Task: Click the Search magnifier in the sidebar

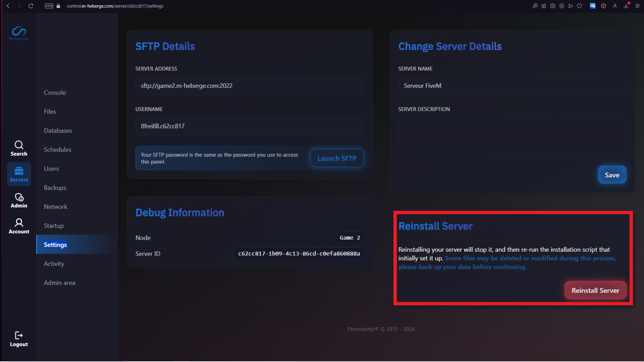Action: 19,145
